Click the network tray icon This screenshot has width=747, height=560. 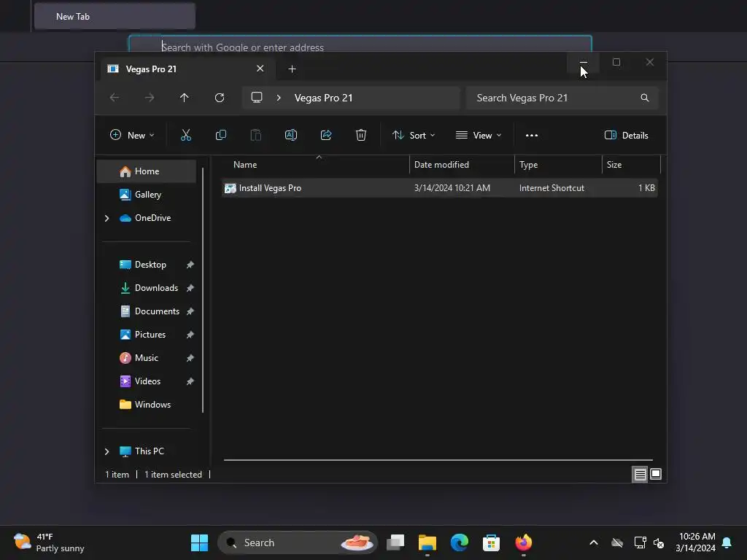[640, 542]
